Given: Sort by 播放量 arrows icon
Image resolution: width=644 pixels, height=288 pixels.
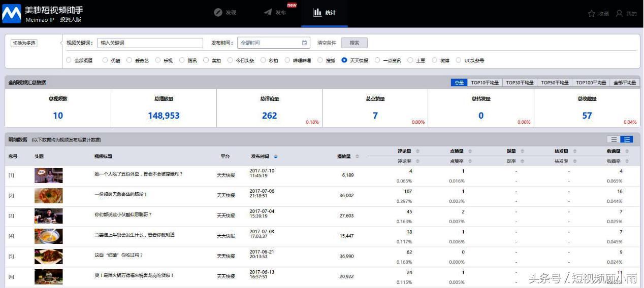Looking at the screenshot, I should pyautogui.click(x=357, y=157).
